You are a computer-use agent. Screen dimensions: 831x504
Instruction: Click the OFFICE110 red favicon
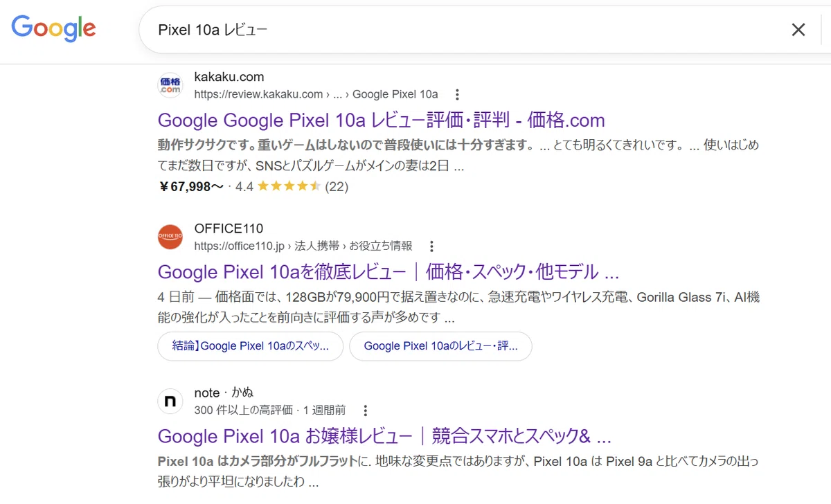pos(170,237)
